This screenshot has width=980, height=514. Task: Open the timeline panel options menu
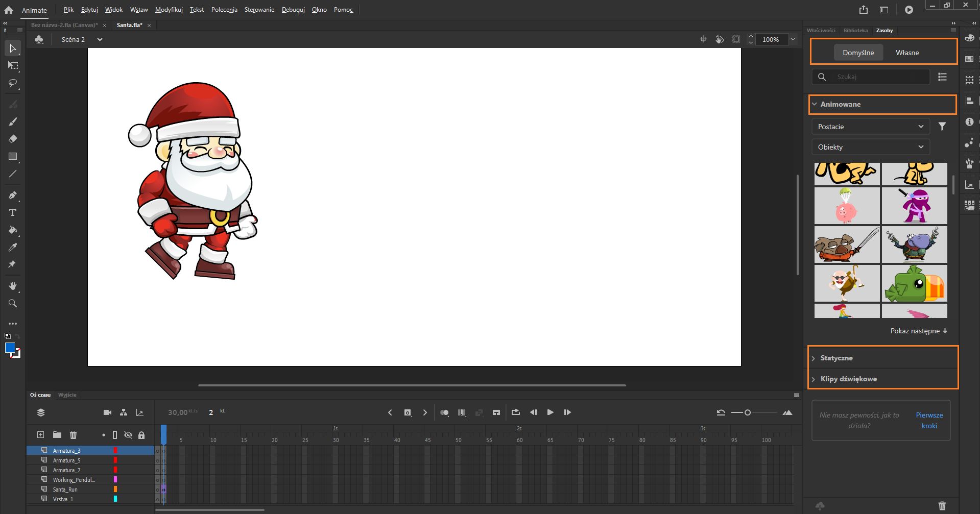pos(797,395)
